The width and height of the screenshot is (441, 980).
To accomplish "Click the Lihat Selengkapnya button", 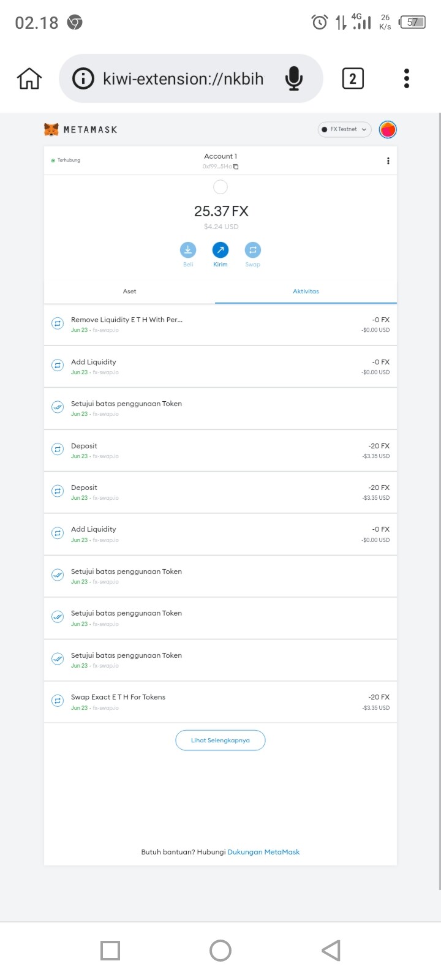I will click(x=221, y=740).
